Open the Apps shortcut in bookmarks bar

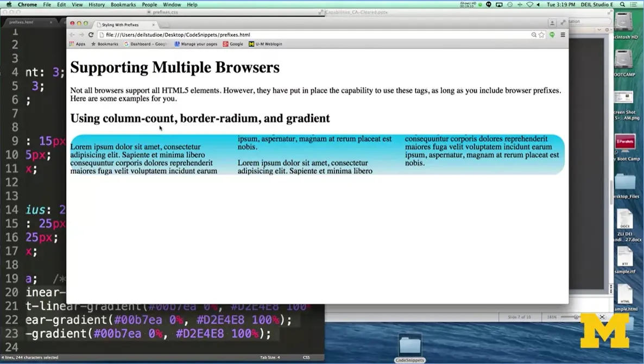(x=77, y=44)
